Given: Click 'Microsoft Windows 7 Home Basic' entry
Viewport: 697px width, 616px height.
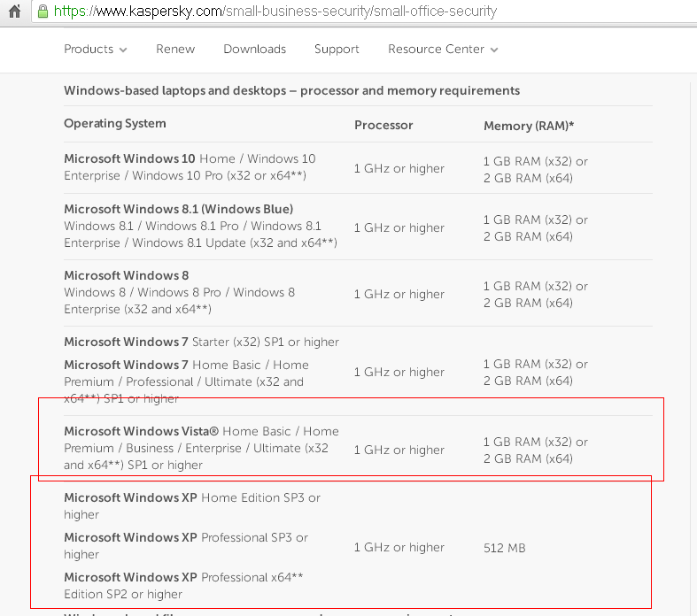Looking at the screenshot, I should point(186,381).
